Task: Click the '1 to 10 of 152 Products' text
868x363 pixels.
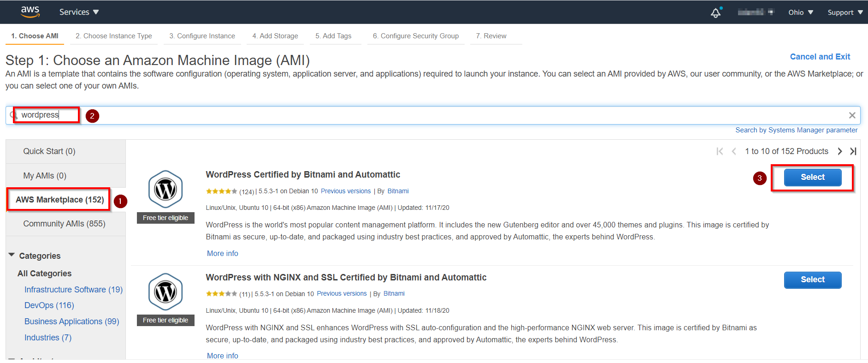Action: pos(786,151)
